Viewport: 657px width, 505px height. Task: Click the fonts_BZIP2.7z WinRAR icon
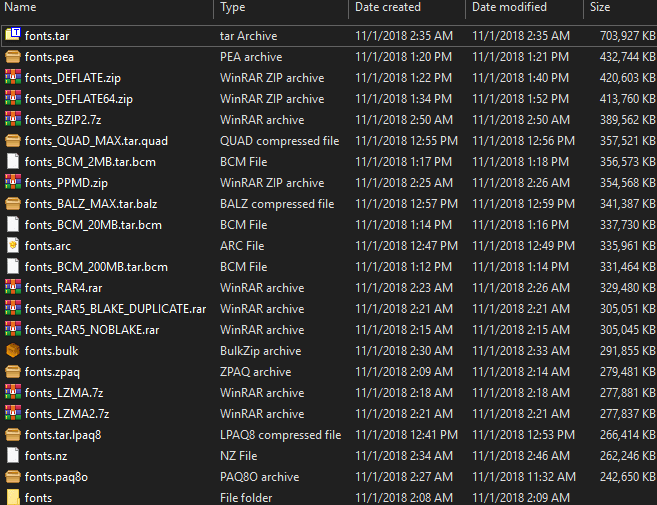click(x=13, y=119)
